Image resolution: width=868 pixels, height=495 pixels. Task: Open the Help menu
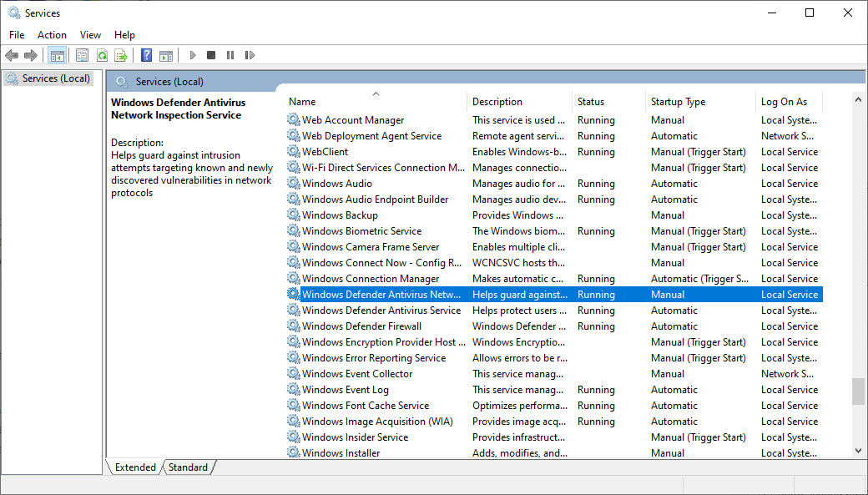[124, 35]
